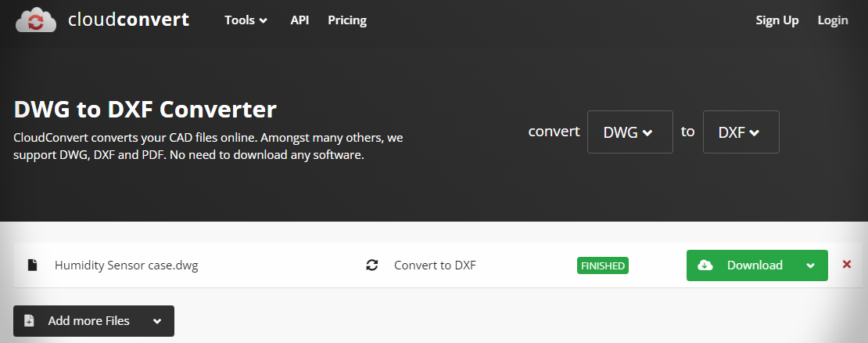Click the green FINISHED status badge
The image size is (868, 343).
603,265
